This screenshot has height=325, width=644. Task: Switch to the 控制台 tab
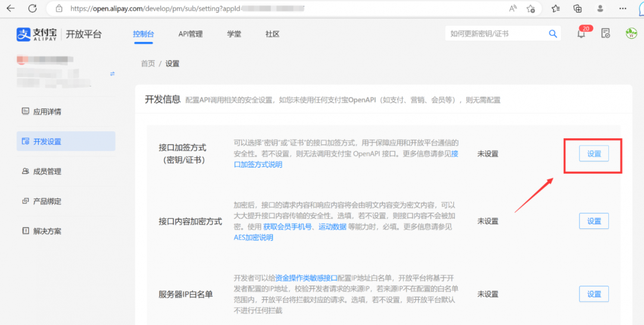[143, 34]
